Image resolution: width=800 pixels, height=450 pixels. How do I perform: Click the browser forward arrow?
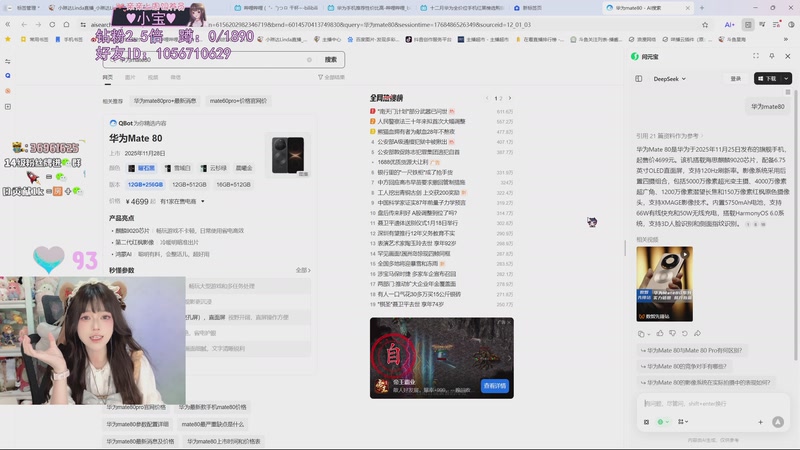pyautogui.click(x=38, y=24)
